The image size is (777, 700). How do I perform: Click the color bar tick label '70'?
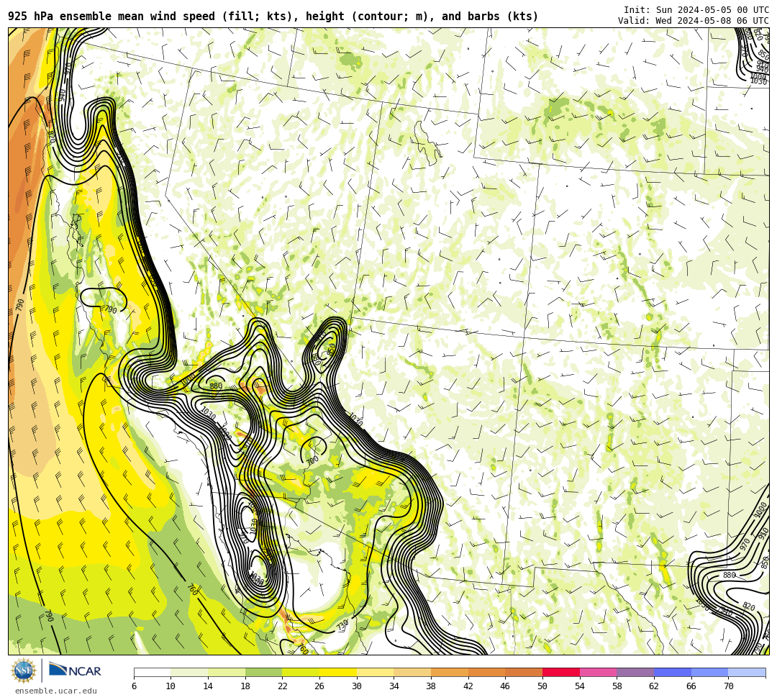[728, 686]
